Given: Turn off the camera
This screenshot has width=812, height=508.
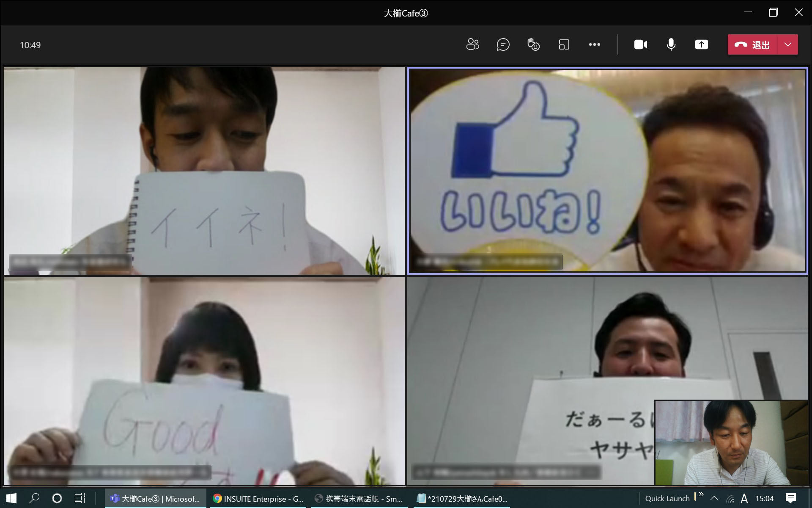Looking at the screenshot, I should (640, 44).
